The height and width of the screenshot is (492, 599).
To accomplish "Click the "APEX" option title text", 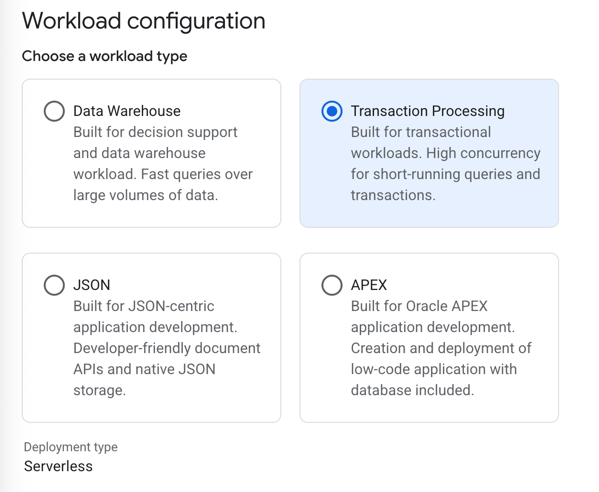I will 369,285.
